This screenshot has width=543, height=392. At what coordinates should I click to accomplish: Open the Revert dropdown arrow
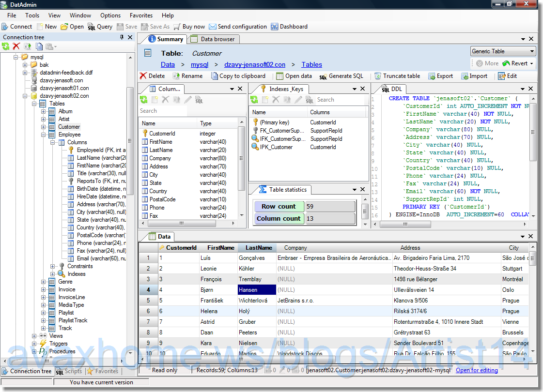click(531, 63)
